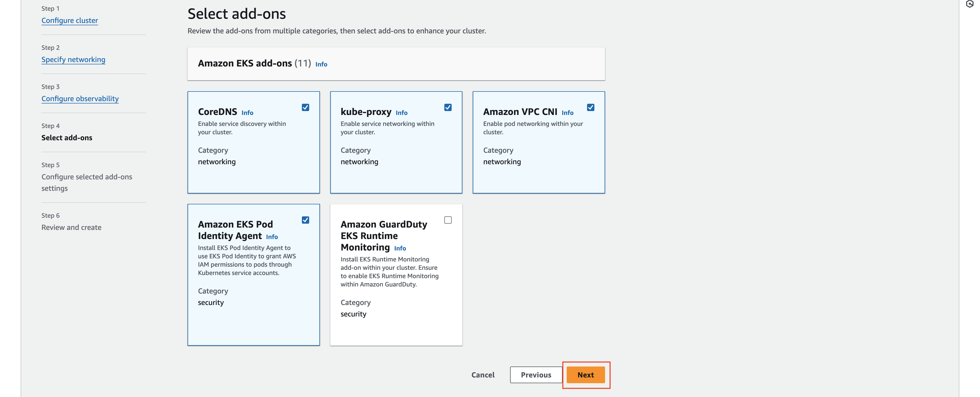
Task: Select the Amazon VPC CNI card title
Action: tap(520, 112)
